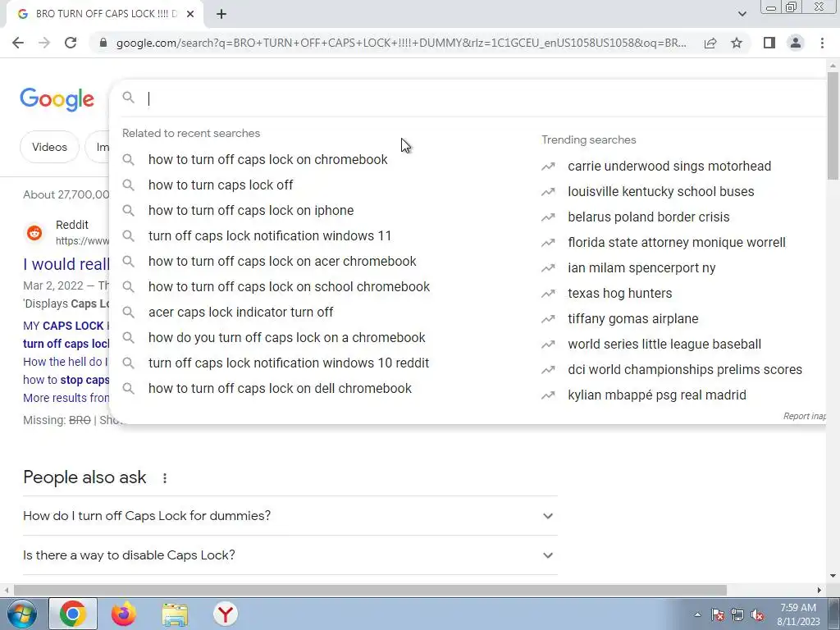
Task: Click the address bar URL
Action: [400, 43]
